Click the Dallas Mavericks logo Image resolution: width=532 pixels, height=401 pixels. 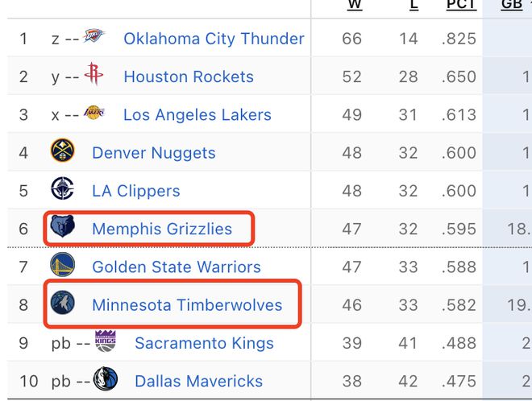pos(106,378)
